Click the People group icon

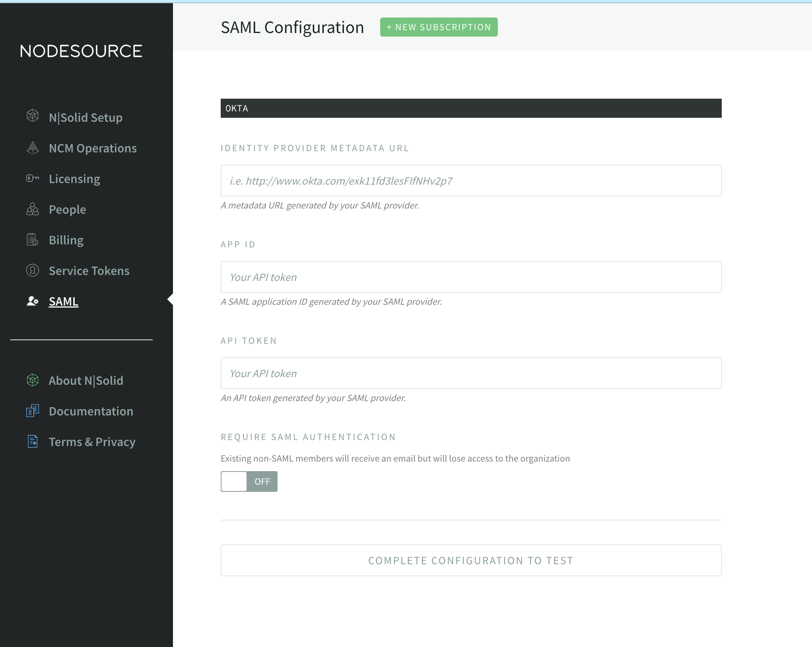click(33, 209)
